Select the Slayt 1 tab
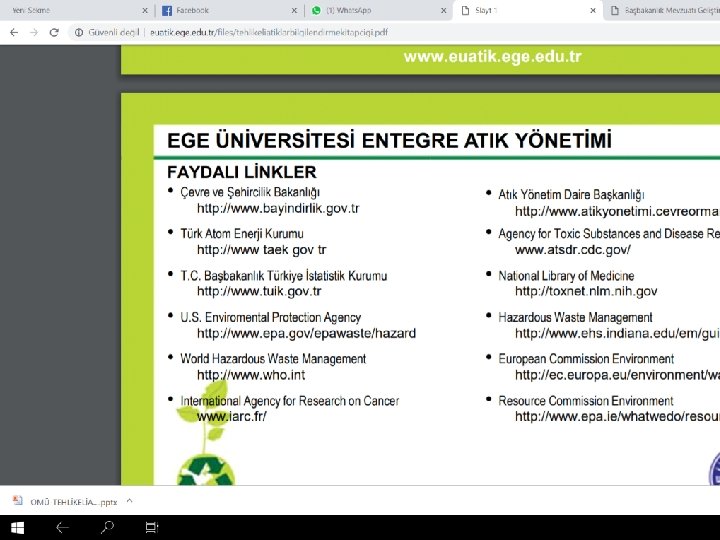The image size is (720, 540). tap(527, 11)
